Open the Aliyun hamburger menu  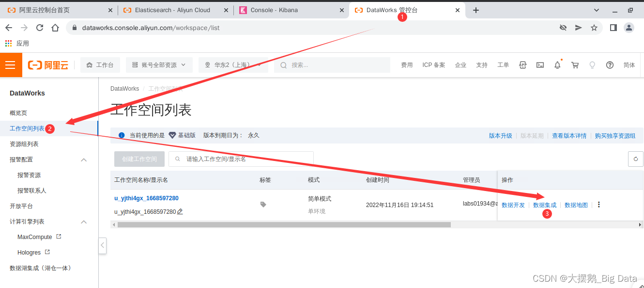11,65
